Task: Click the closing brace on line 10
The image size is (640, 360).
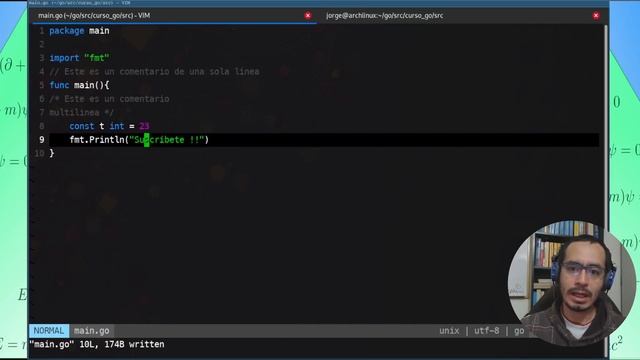Action: click(x=52, y=153)
